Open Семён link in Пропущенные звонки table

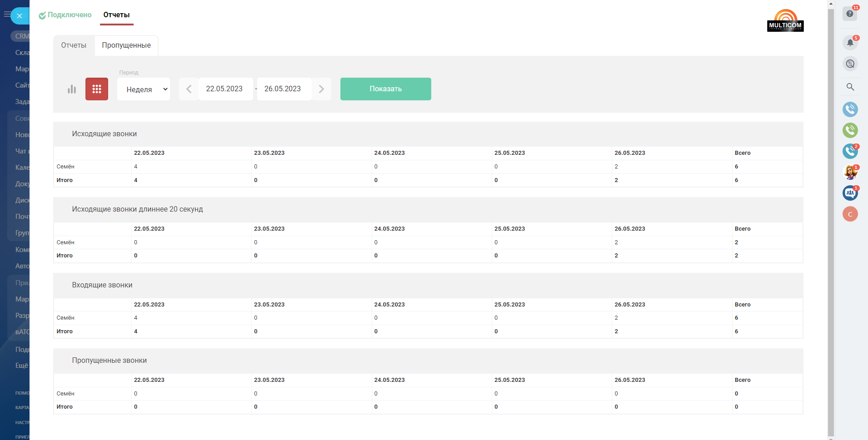click(x=65, y=394)
